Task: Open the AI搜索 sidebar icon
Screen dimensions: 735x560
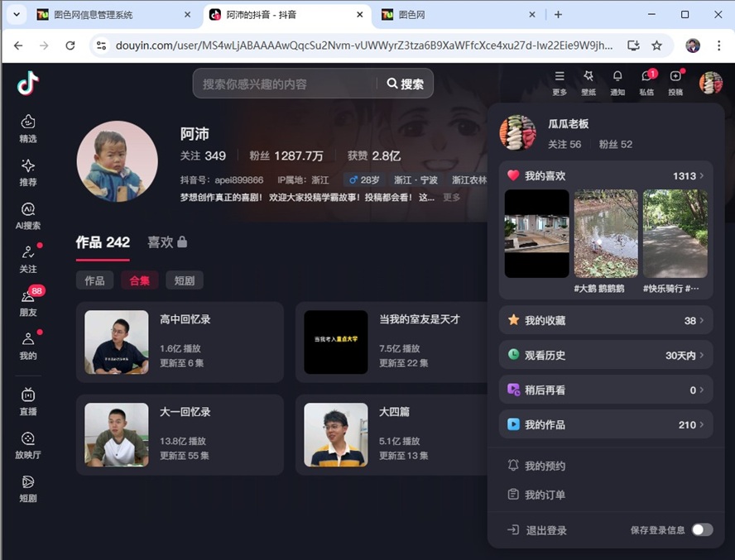Action: pyautogui.click(x=28, y=216)
